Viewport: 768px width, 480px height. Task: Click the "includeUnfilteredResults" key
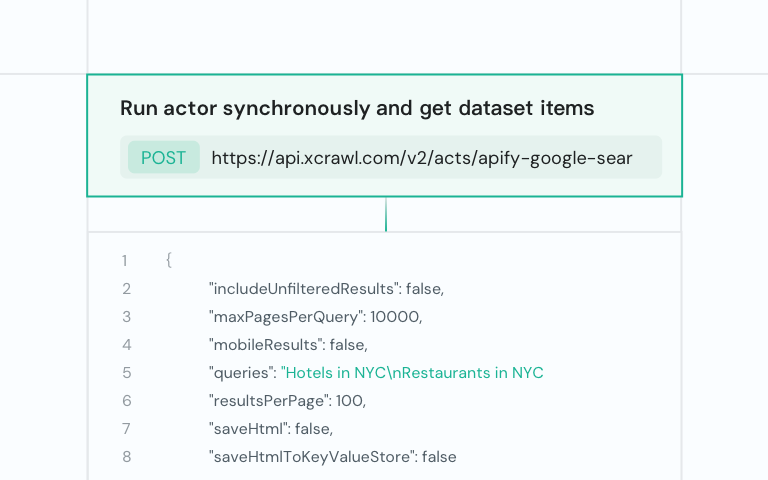(x=303, y=289)
